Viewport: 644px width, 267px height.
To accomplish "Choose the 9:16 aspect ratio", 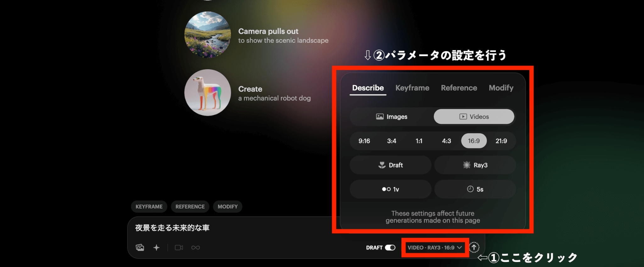I will [x=364, y=141].
